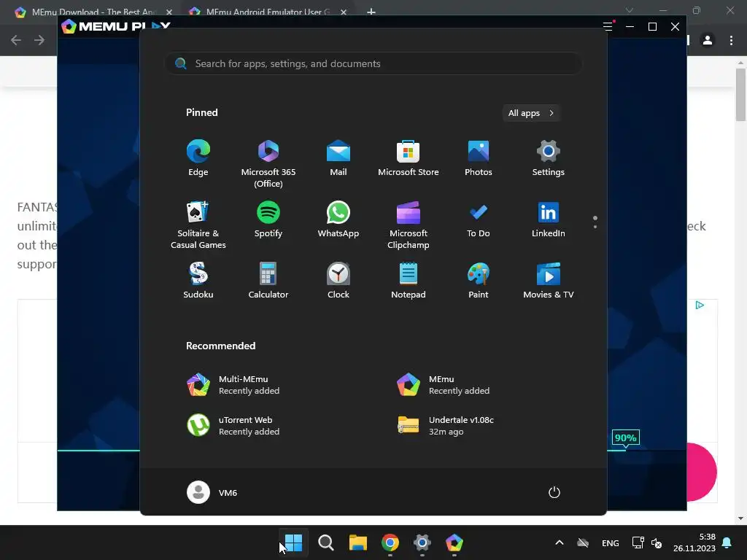747x560 pixels.
Task: Open the network tray icon
Action: tap(638, 542)
